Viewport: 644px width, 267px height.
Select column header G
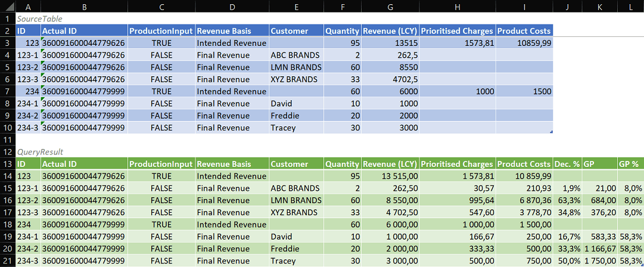pos(390,6)
